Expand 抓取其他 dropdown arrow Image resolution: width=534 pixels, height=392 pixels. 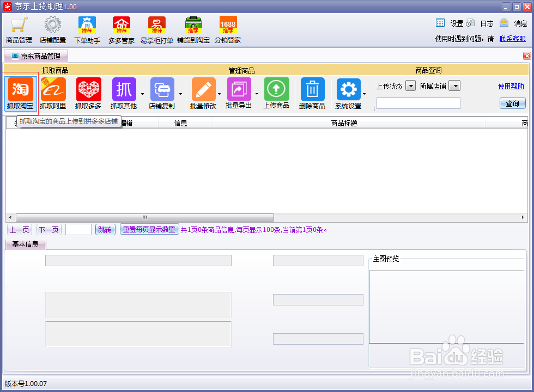click(142, 94)
